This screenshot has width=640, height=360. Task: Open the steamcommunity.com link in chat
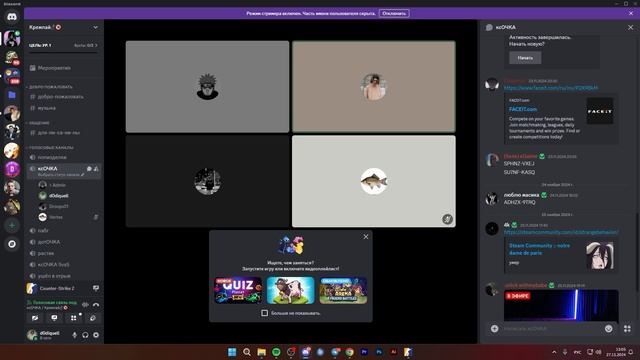coord(561,232)
